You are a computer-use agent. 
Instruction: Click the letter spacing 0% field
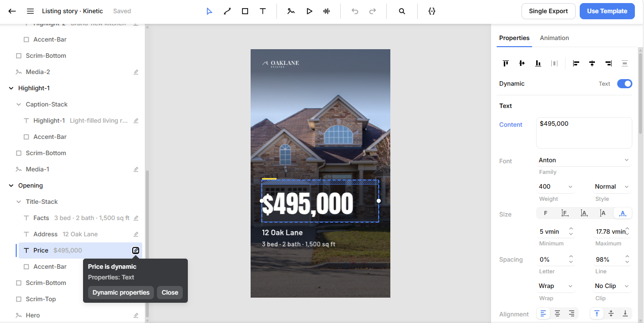pyautogui.click(x=555, y=260)
